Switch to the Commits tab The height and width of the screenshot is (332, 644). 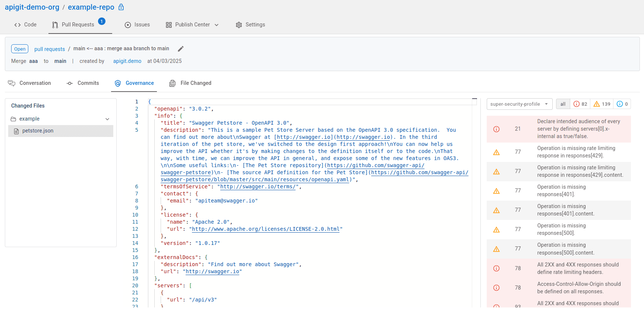83,83
